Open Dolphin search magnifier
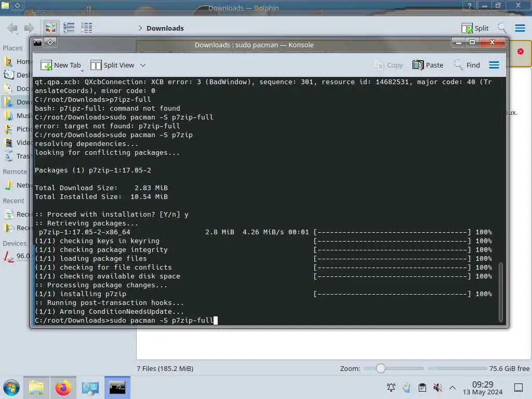532x399 pixels. 501,28
